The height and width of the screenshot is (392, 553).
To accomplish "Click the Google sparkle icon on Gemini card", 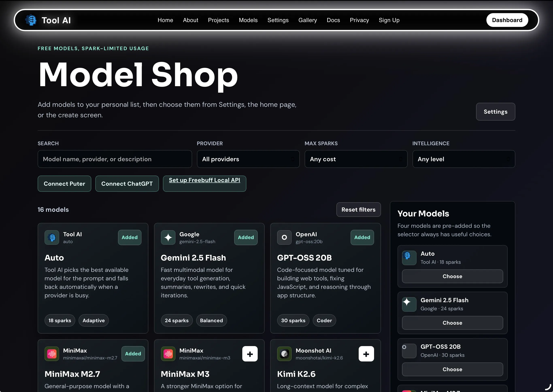I will click(168, 237).
